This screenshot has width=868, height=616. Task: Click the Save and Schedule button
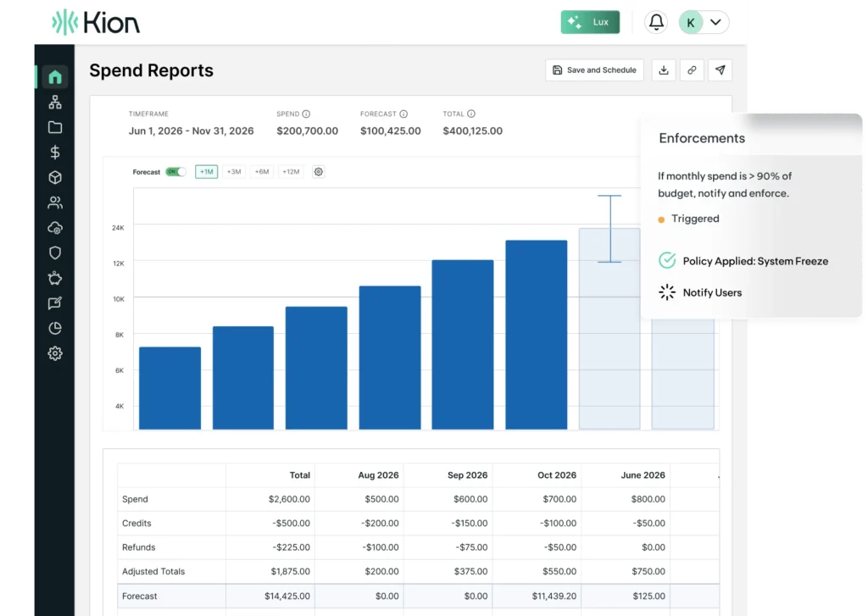point(594,70)
